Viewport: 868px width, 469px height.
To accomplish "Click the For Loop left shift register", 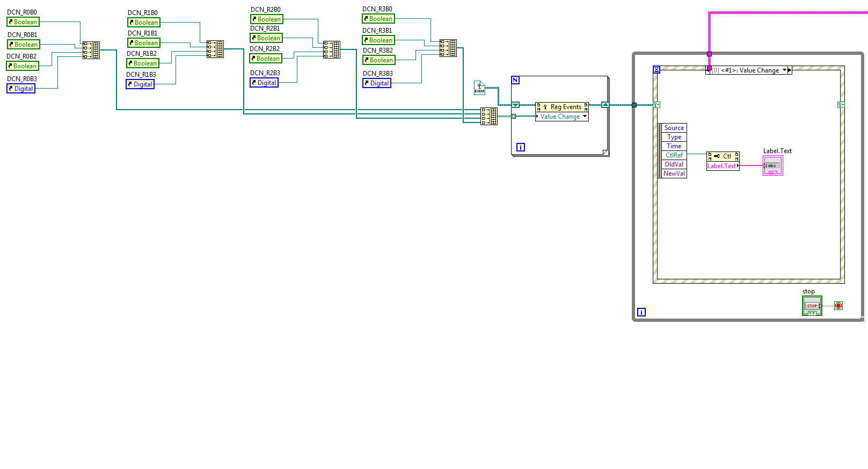I will (x=515, y=105).
